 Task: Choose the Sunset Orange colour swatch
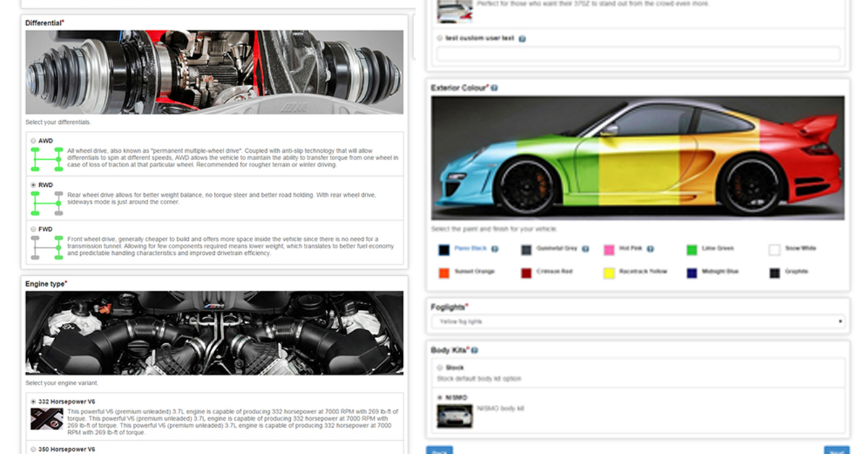pos(444,273)
